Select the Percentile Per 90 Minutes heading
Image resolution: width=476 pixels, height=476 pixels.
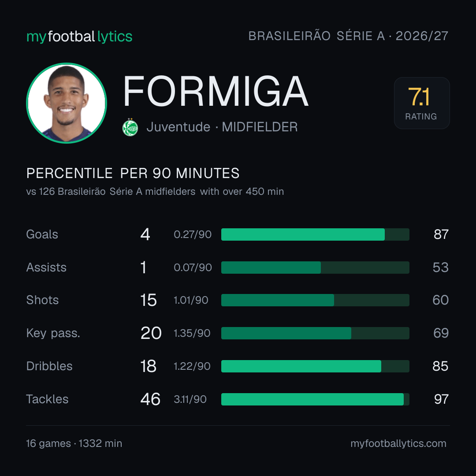pyautogui.click(x=133, y=173)
